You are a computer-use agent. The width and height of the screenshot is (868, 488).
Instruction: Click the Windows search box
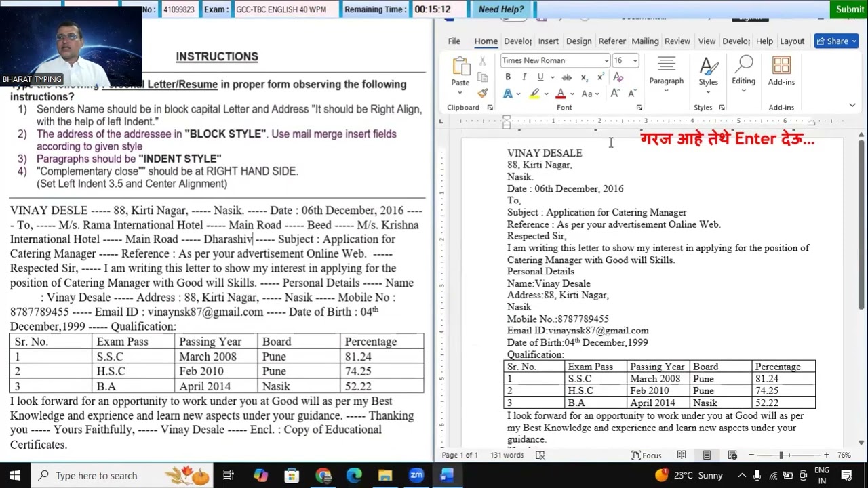pos(122,475)
